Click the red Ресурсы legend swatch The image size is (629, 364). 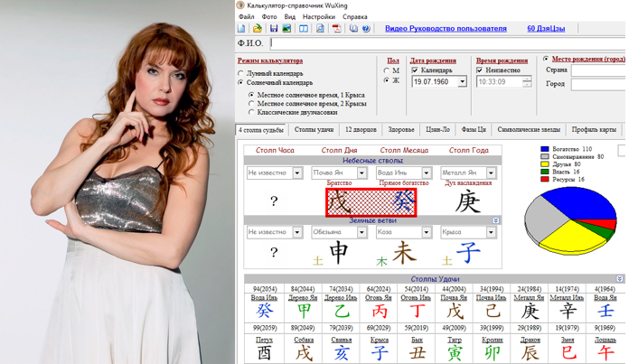(544, 180)
